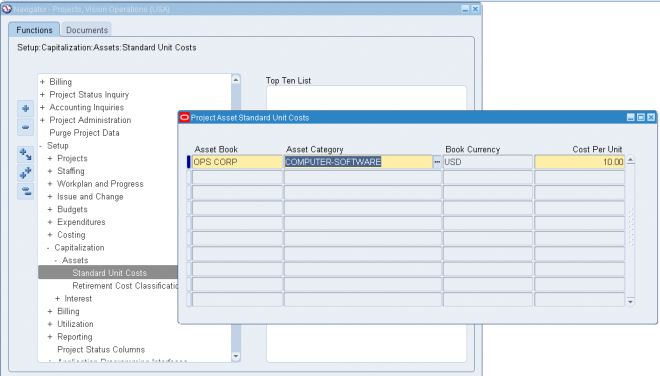Click the Asset Book column header
This screenshot has height=376, width=660.
pyautogui.click(x=216, y=149)
